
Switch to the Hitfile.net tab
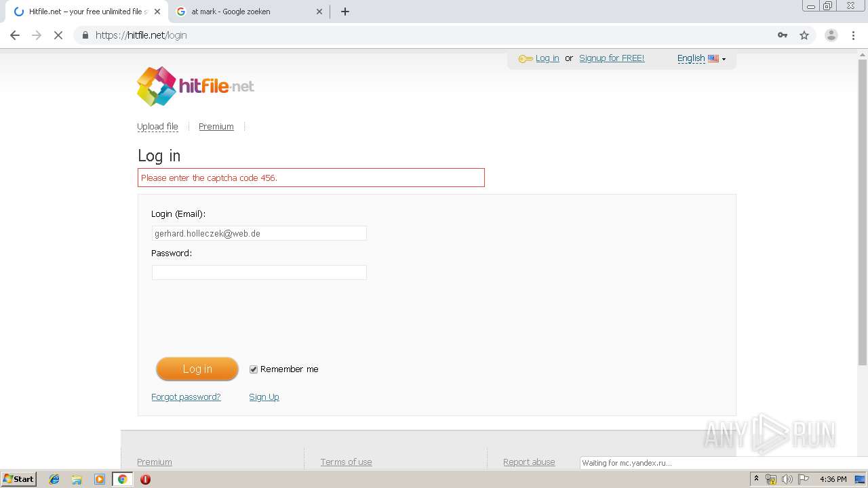click(x=87, y=12)
